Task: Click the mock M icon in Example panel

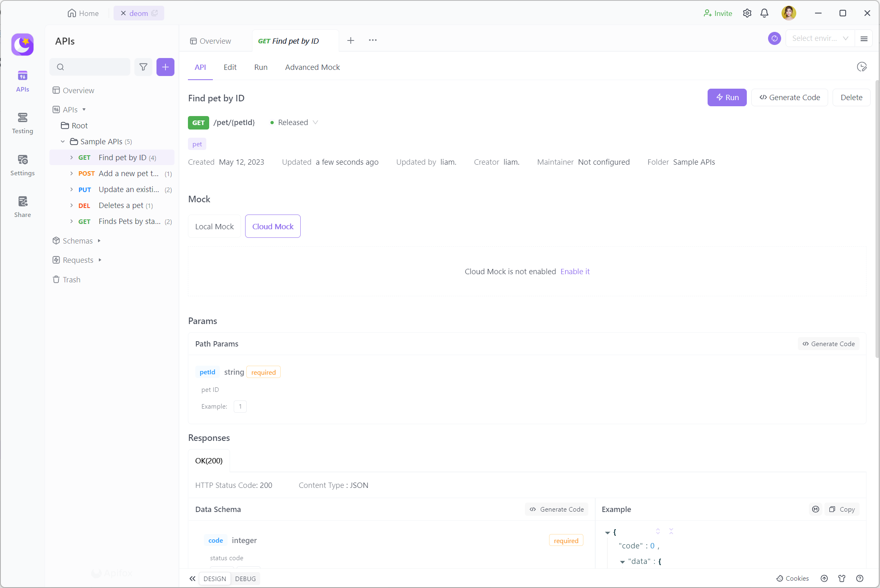Action: 816,509
